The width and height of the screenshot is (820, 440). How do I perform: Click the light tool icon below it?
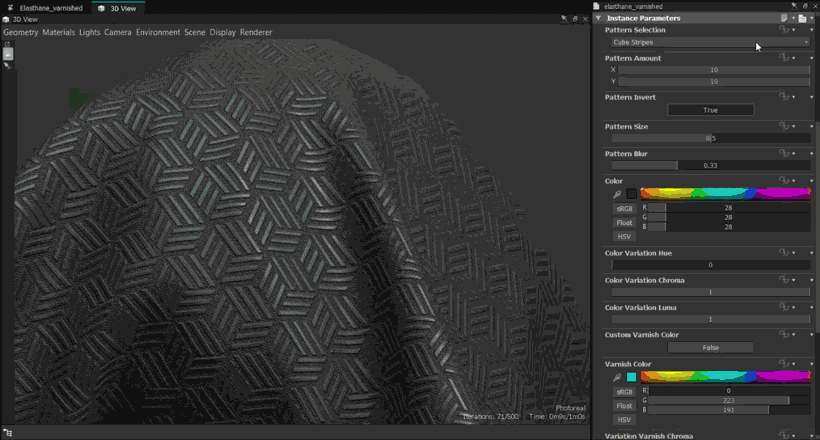[7, 66]
